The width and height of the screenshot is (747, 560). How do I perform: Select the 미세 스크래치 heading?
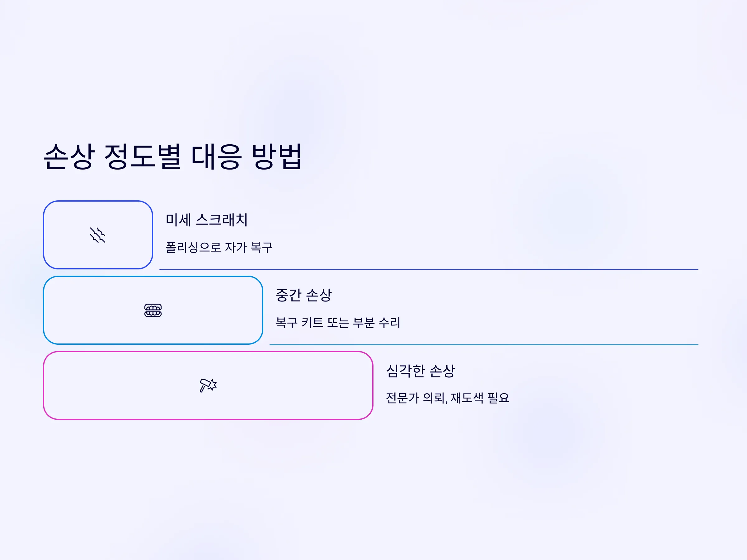click(x=207, y=220)
